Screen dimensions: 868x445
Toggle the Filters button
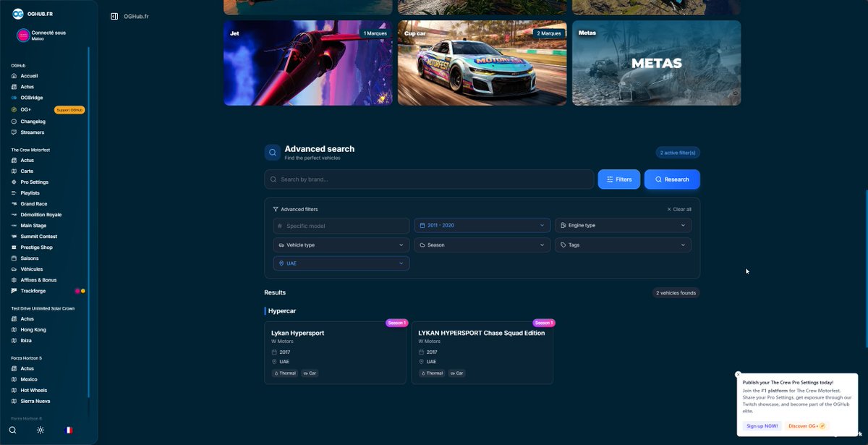coord(619,179)
